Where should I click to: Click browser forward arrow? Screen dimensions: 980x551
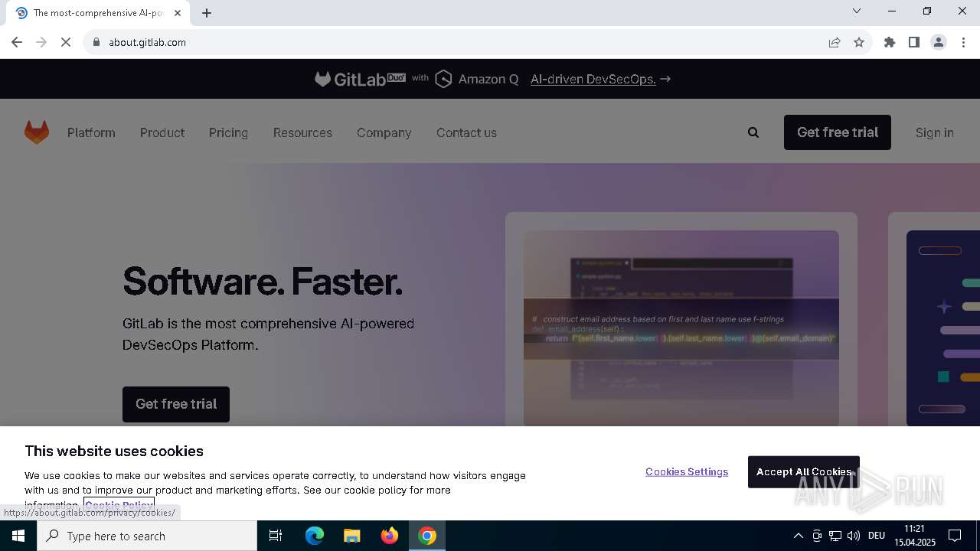point(41,42)
